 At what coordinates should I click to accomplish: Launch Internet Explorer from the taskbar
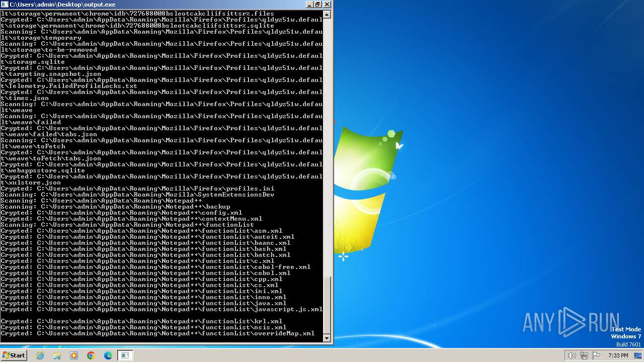point(40,355)
